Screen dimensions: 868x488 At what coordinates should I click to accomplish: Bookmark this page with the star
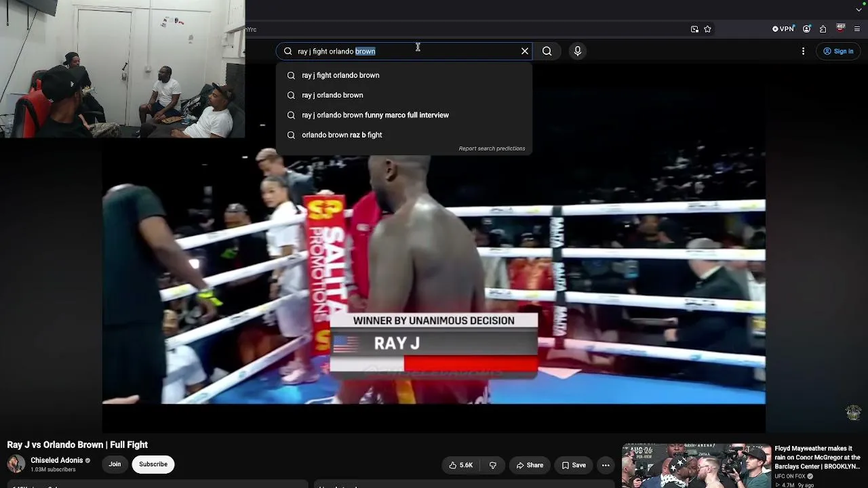click(707, 29)
